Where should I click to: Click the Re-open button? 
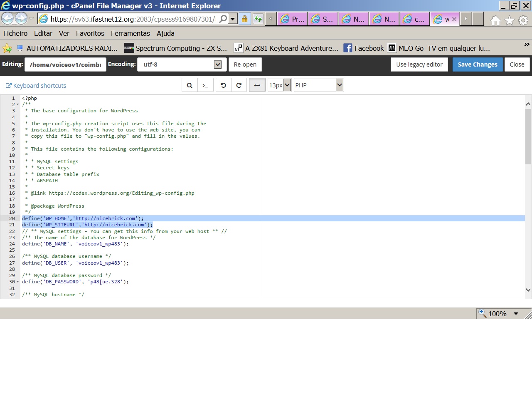tap(245, 64)
